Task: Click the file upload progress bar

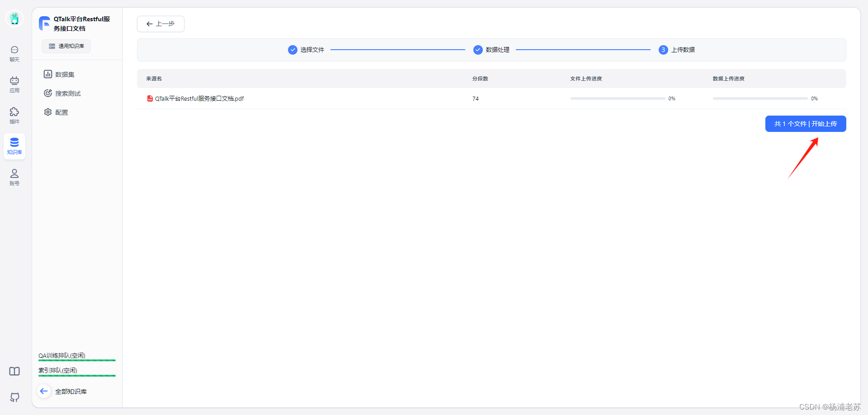Action: point(618,98)
